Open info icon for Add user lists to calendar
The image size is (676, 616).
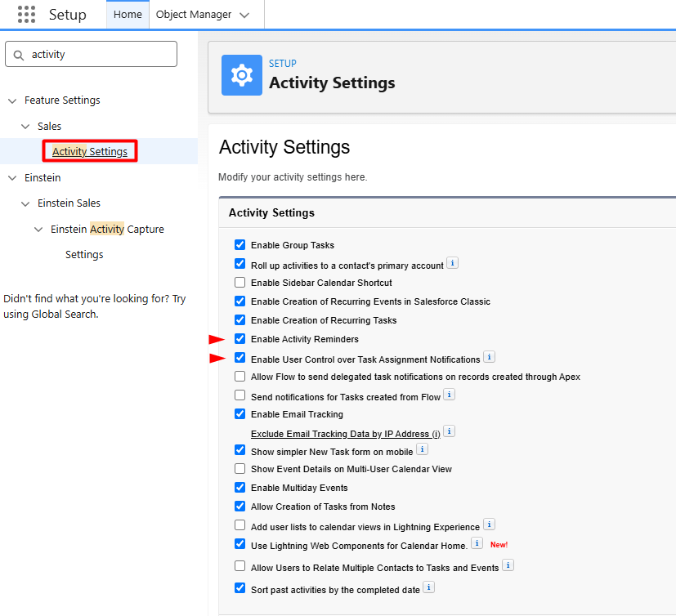(x=489, y=524)
